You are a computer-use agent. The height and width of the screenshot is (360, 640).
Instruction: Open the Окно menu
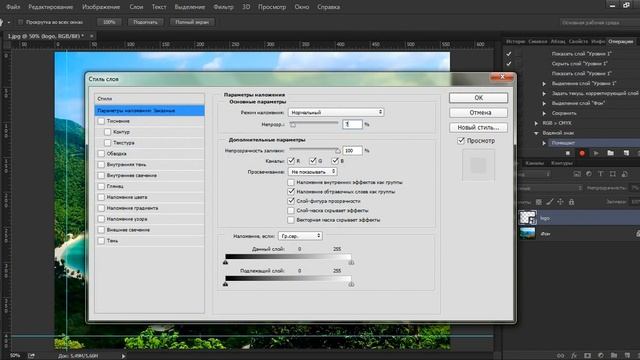[302, 7]
